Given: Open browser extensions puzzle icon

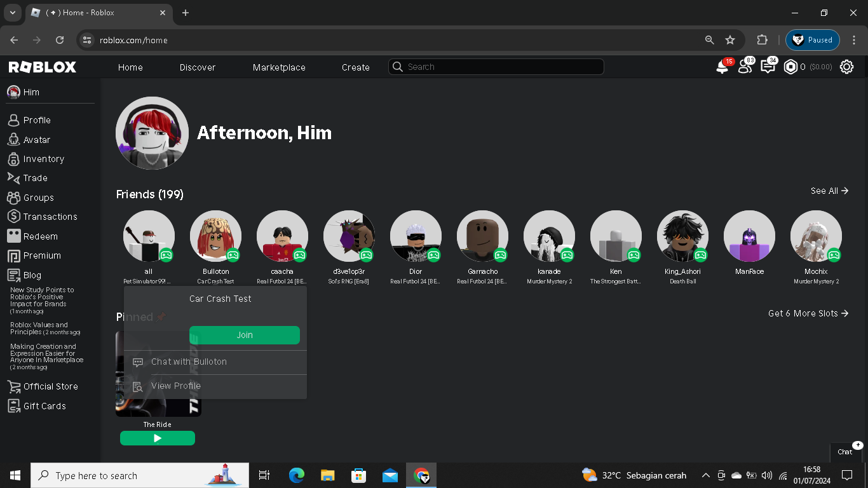Looking at the screenshot, I should 763,40.
